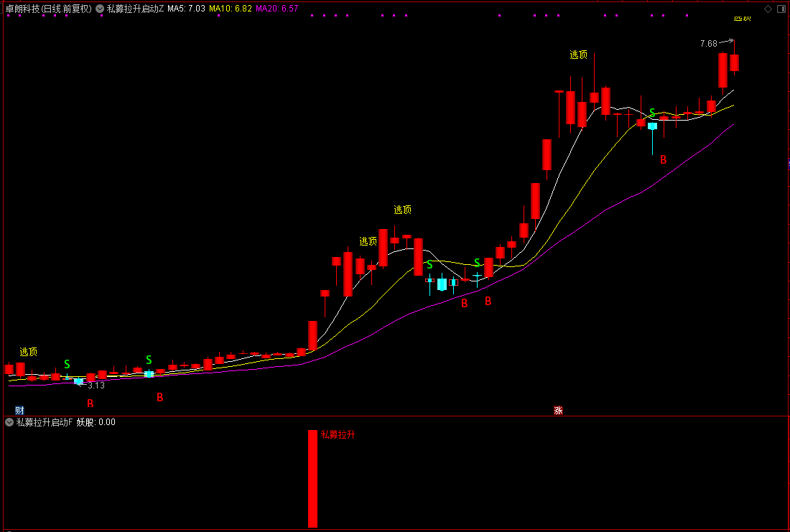This screenshot has width=790, height=532.
Task: Click the 卓朗科技 stock title label
Action: coord(48,9)
